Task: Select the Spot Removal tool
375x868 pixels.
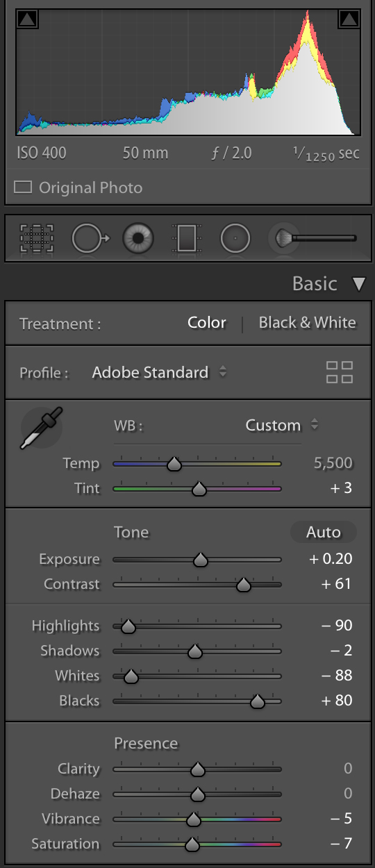Action: point(90,239)
